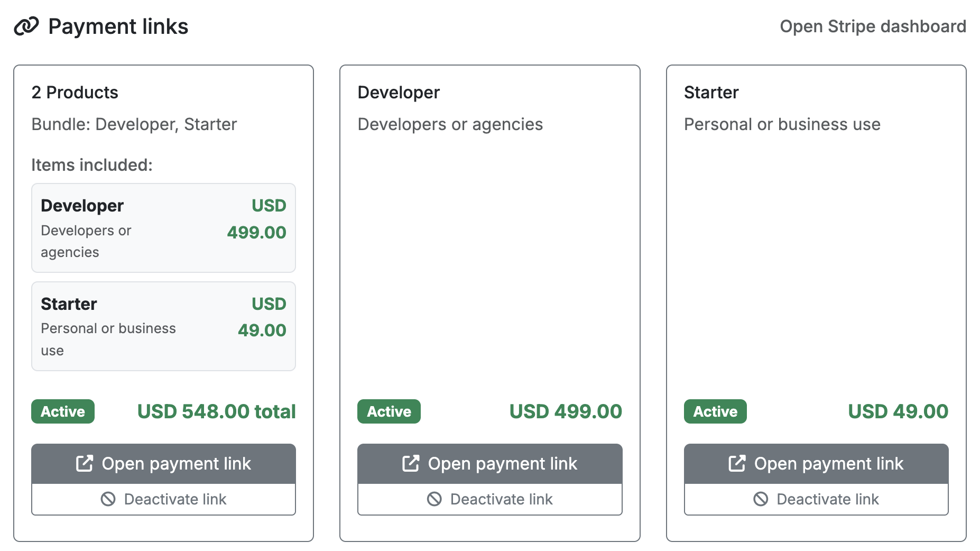980x551 pixels.
Task: Click the external-link icon on Developer payment button
Action: point(411,463)
